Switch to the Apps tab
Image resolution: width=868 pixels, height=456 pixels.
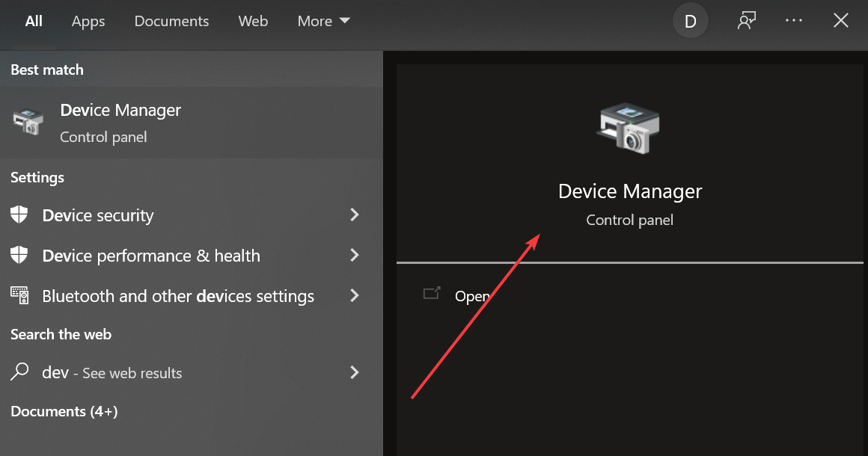(88, 21)
